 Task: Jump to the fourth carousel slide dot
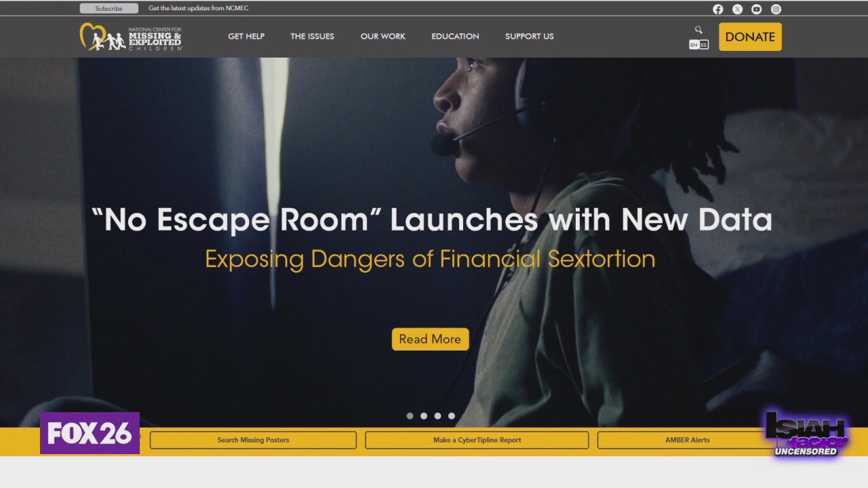452,415
